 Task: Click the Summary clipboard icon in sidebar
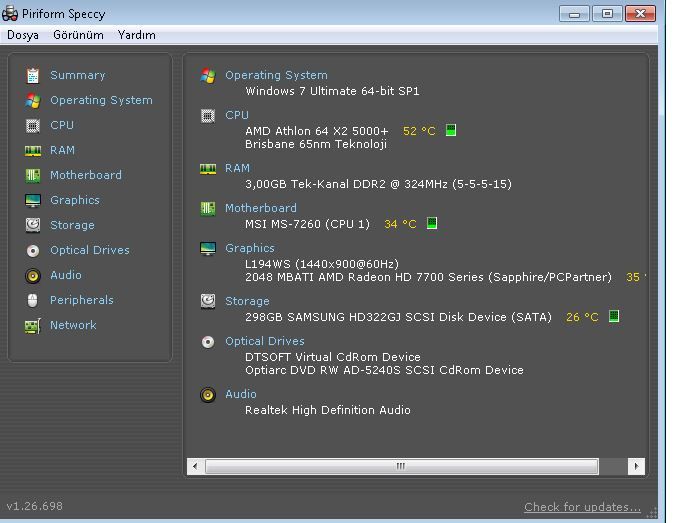[33, 75]
